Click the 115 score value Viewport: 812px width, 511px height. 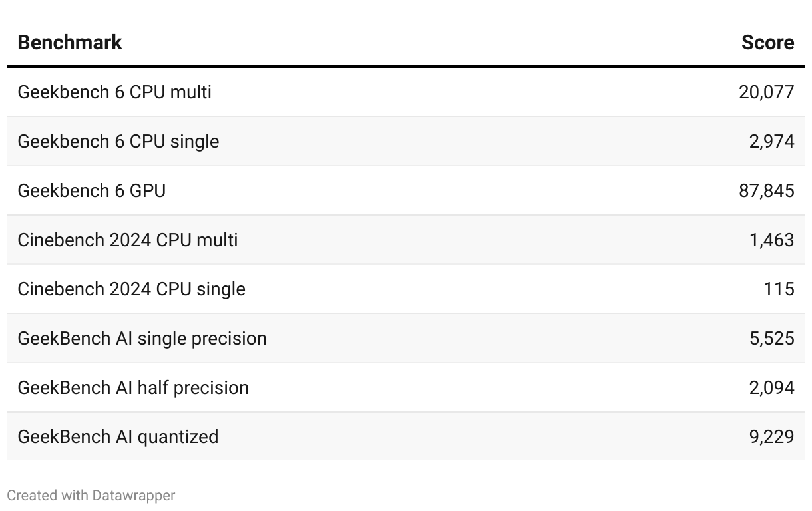[x=779, y=289]
